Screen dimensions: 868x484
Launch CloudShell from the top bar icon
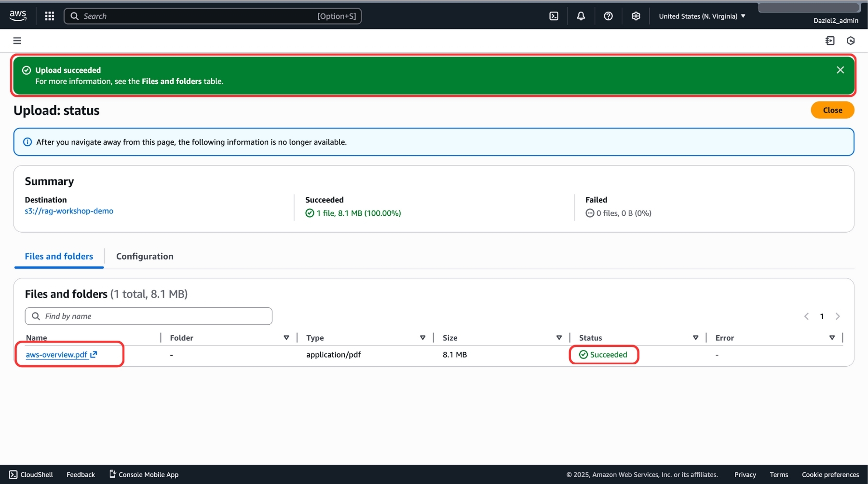tap(554, 16)
